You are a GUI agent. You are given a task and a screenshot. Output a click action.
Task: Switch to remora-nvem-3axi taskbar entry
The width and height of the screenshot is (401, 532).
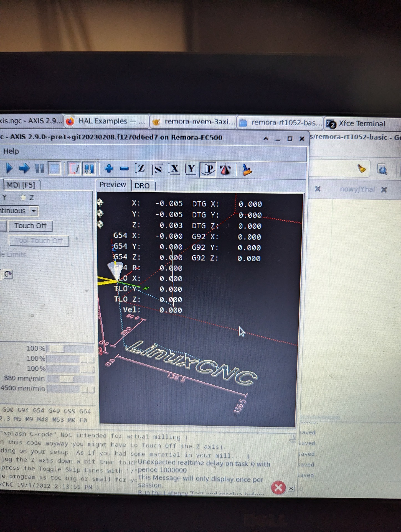point(193,122)
